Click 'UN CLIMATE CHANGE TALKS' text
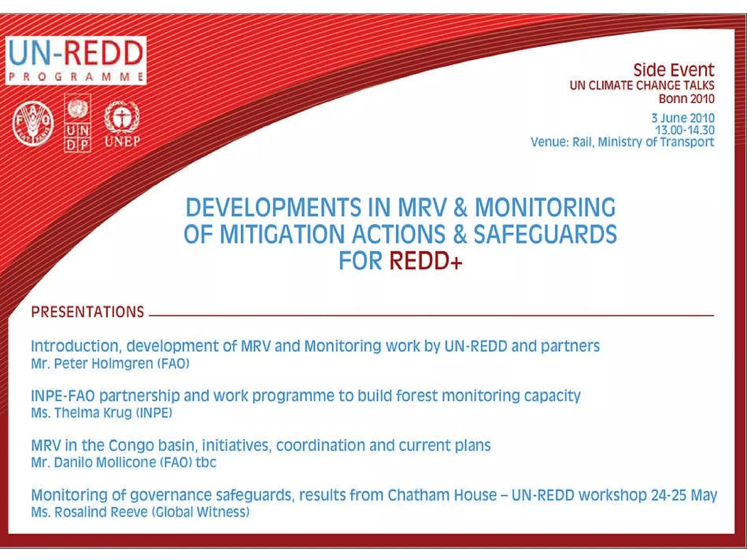Image resolution: width=747 pixels, height=560 pixels. pyautogui.click(x=642, y=85)
